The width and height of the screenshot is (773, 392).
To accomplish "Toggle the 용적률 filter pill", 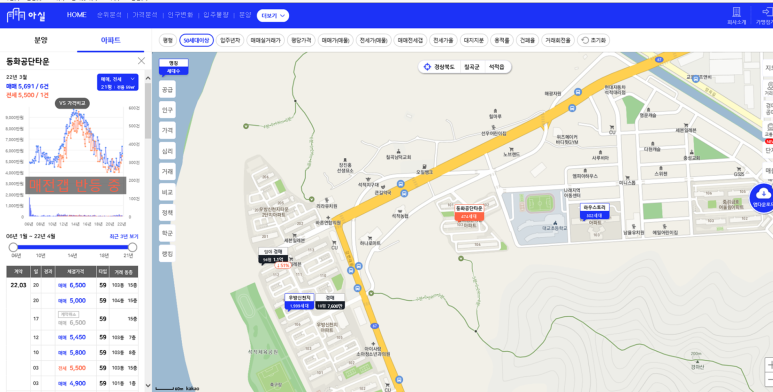I will pos(502,40).
